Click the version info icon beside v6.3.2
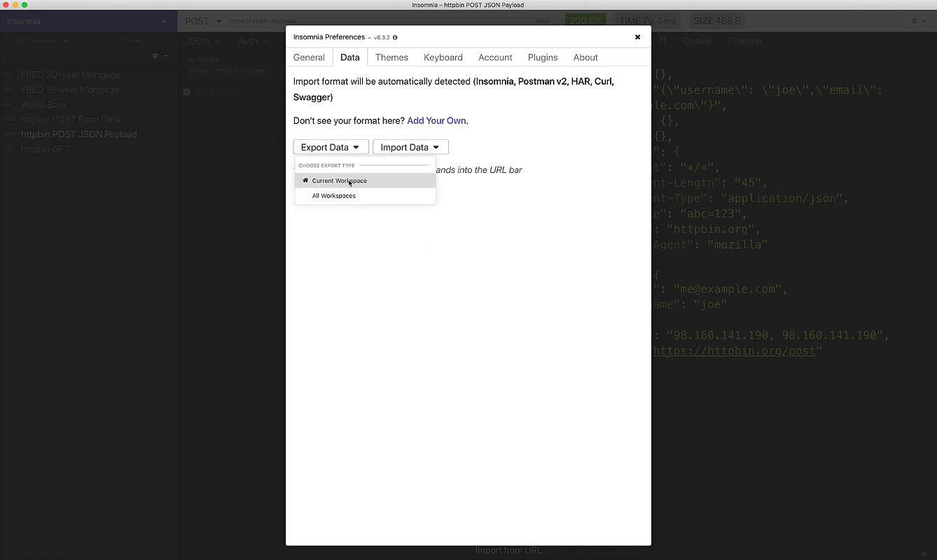937x560 pixels. tap(395, 38)
